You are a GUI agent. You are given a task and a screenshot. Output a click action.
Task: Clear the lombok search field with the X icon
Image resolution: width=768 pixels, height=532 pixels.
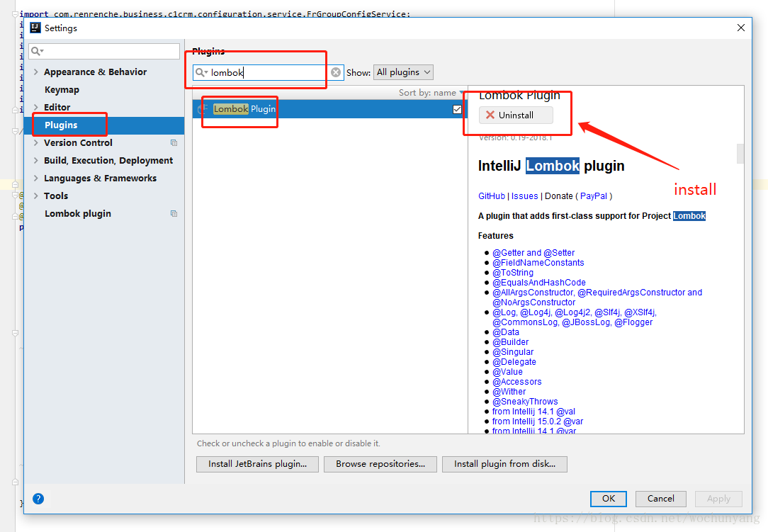click(x=336, y=72)
